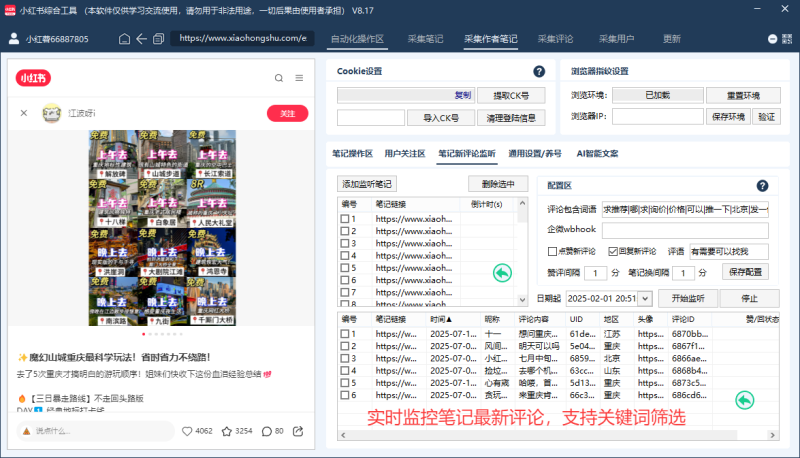
Task: Open the 通用设置/养号 sub-tab
Action: click(x=535, y=154)
